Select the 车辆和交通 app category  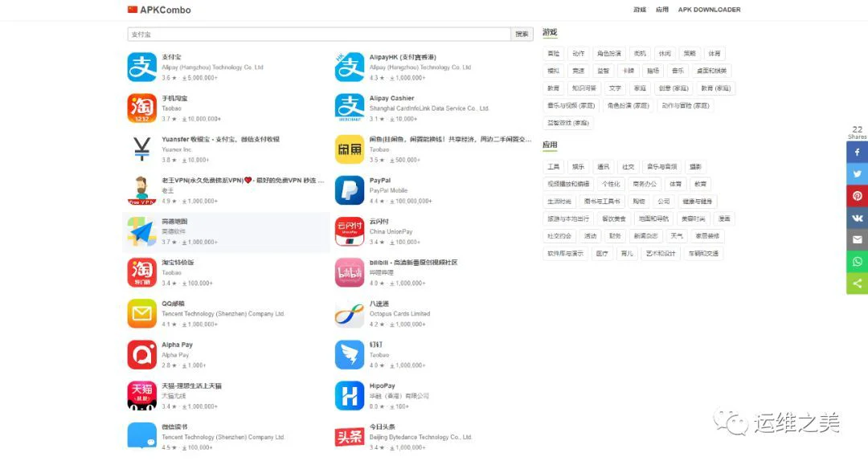pos(703,254)
